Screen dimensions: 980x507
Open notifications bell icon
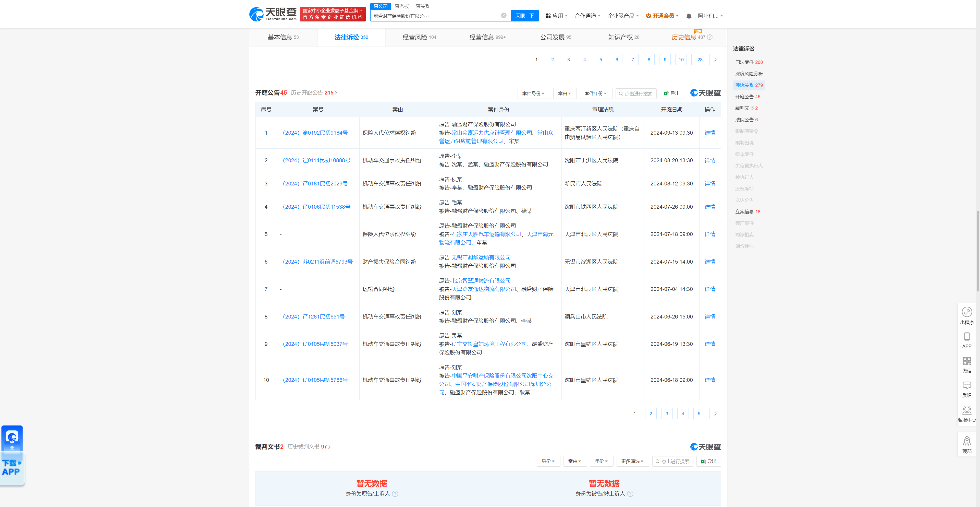tap(689, 16)
